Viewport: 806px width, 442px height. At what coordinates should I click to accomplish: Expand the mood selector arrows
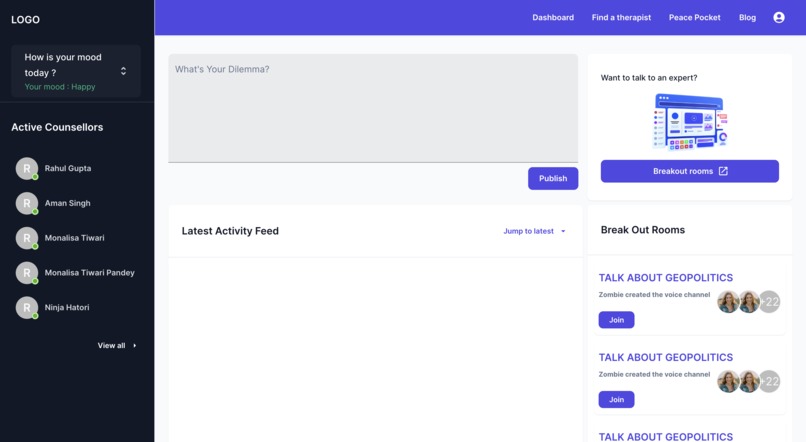point(123,71)
